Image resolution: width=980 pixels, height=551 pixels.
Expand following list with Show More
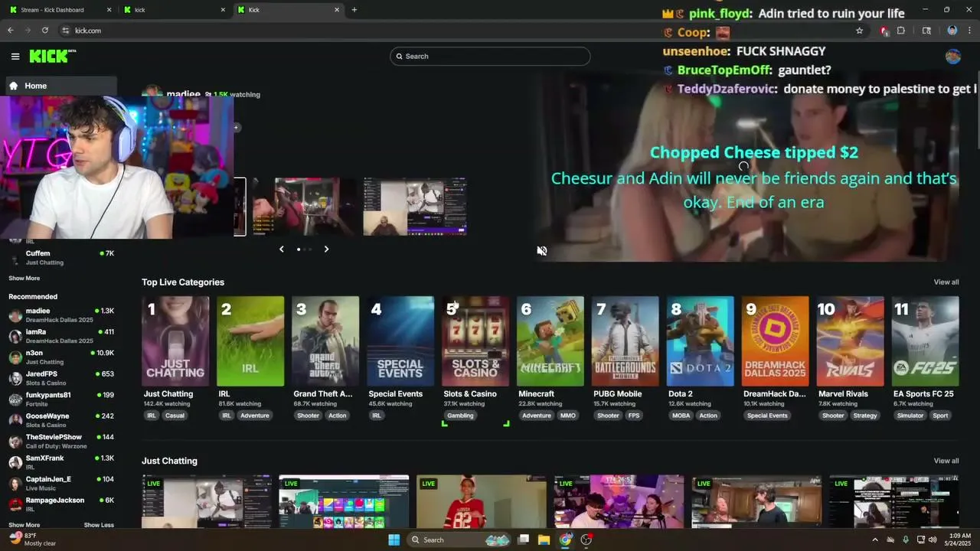[24, 279]
